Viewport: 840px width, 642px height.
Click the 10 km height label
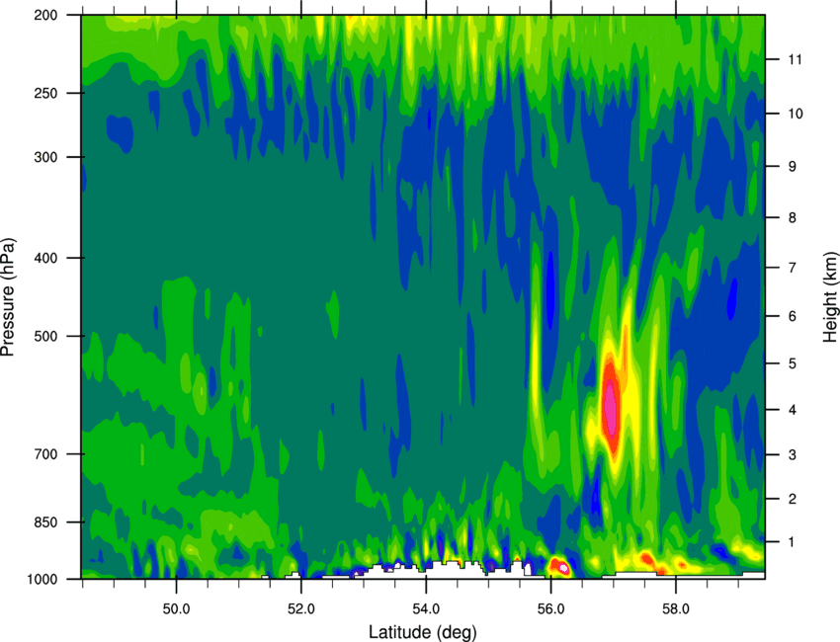point(796,114)
